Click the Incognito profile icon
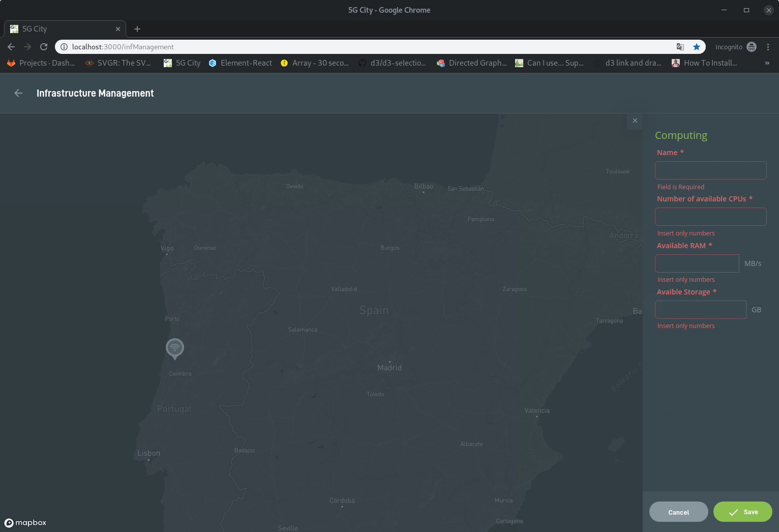 click(x=752, y=47)
